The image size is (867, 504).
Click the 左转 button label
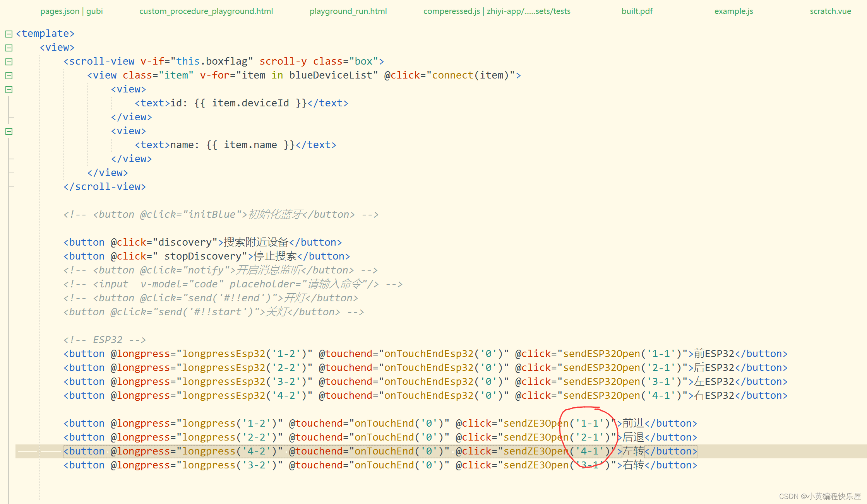pyautogui.click(x=634, y=451)
